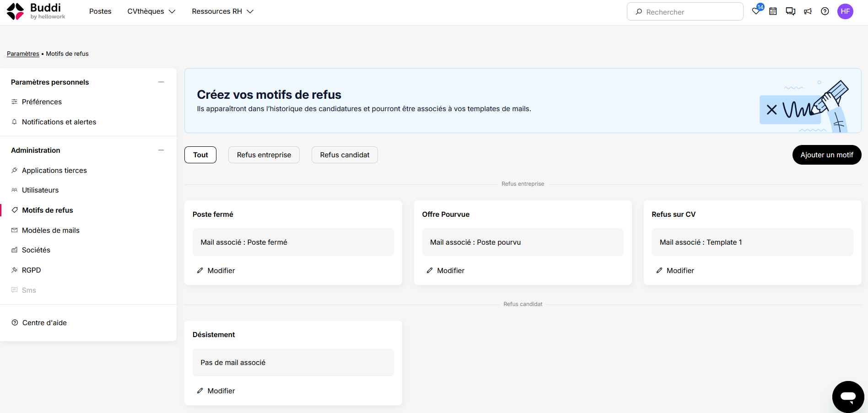The width and height of the screenshot is (868, 413).
Task: Click the Modèles de mails envelope icon
Action: (x=15, y=230)
